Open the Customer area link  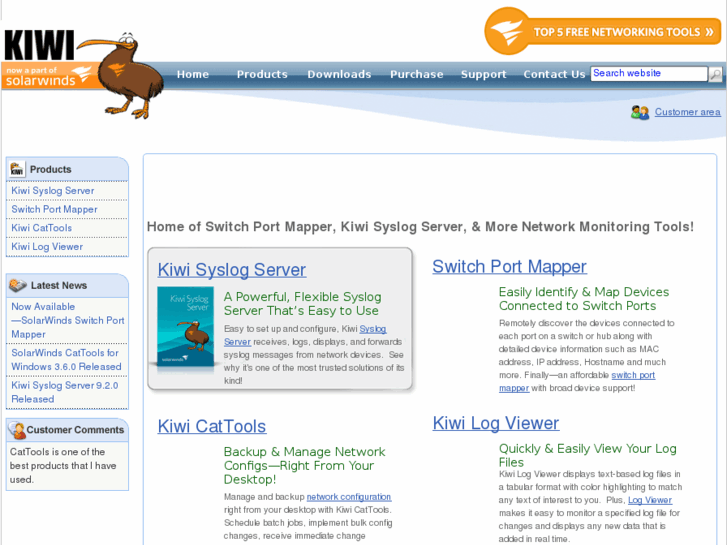pos(687,112)
